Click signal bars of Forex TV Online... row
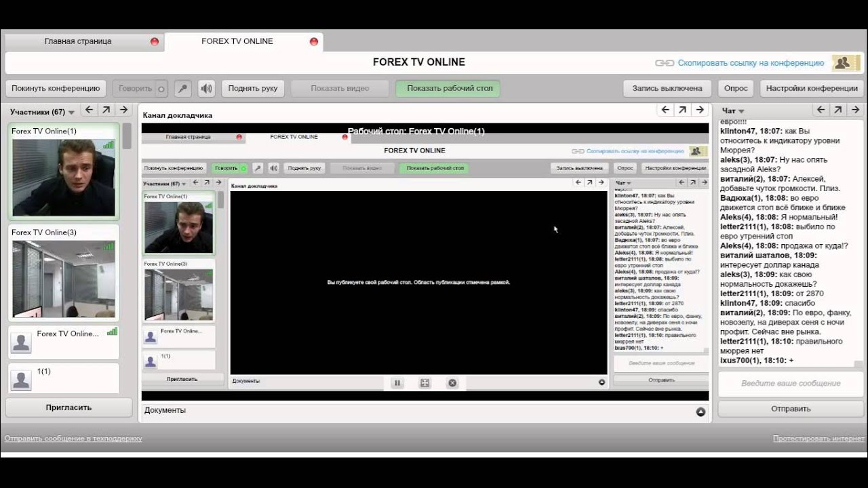 pyautogui.click(x=112, y=331)
